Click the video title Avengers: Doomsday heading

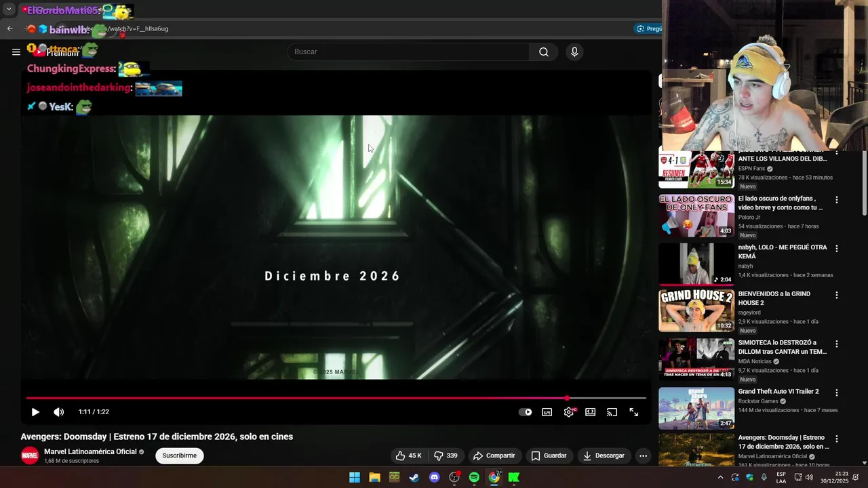pyautogui.click(x=157, y=436)
